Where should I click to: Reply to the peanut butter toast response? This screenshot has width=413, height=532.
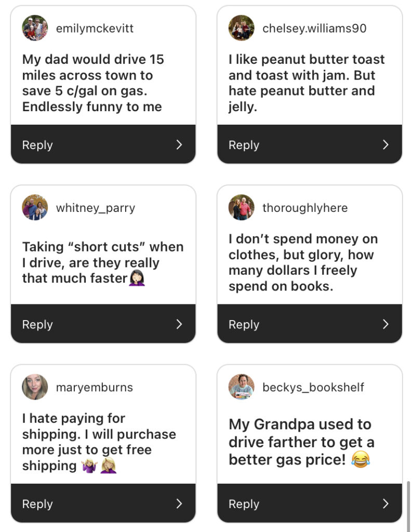tap(244, 145)
